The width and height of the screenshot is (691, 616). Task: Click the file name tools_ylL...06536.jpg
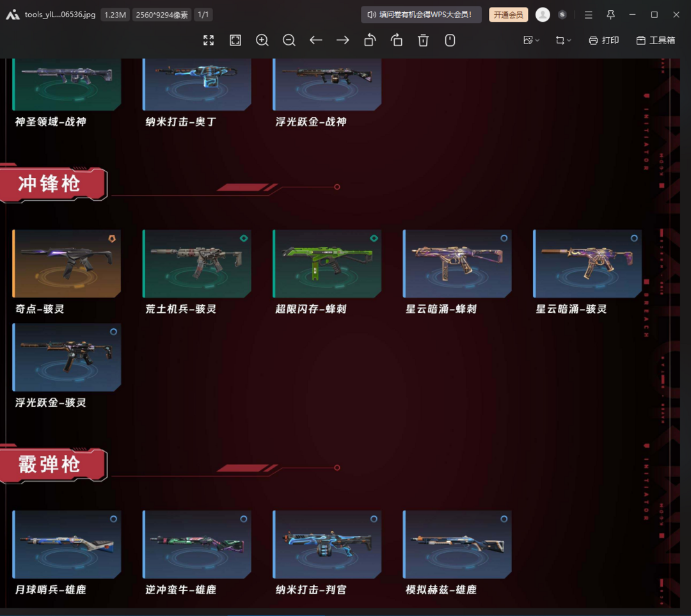pyautogui.click(x=60, y=15)
